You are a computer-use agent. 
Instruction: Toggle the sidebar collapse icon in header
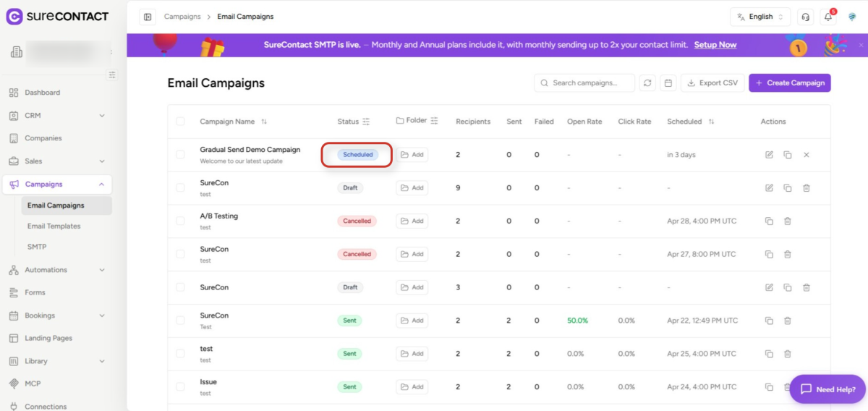click(148, 17)
